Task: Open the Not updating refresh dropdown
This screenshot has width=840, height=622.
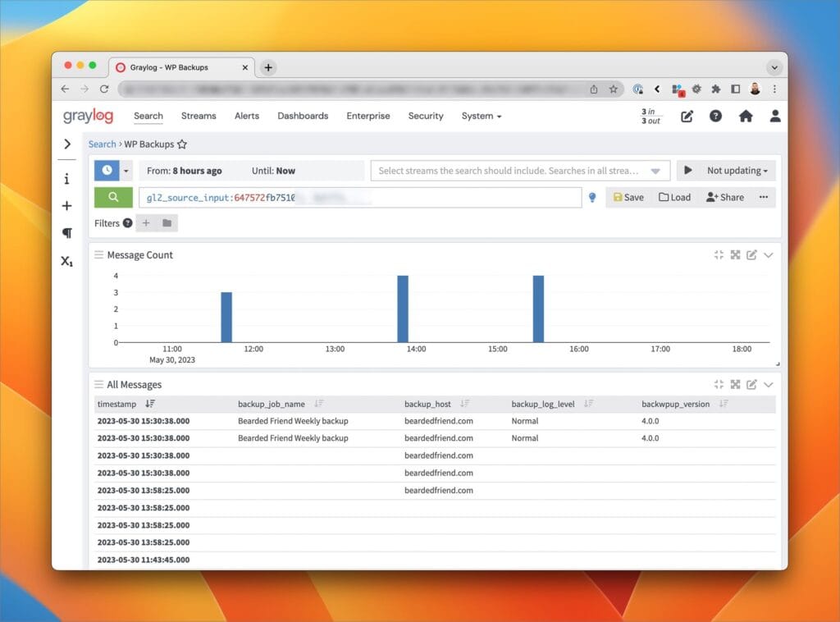Action: (737, 171)
